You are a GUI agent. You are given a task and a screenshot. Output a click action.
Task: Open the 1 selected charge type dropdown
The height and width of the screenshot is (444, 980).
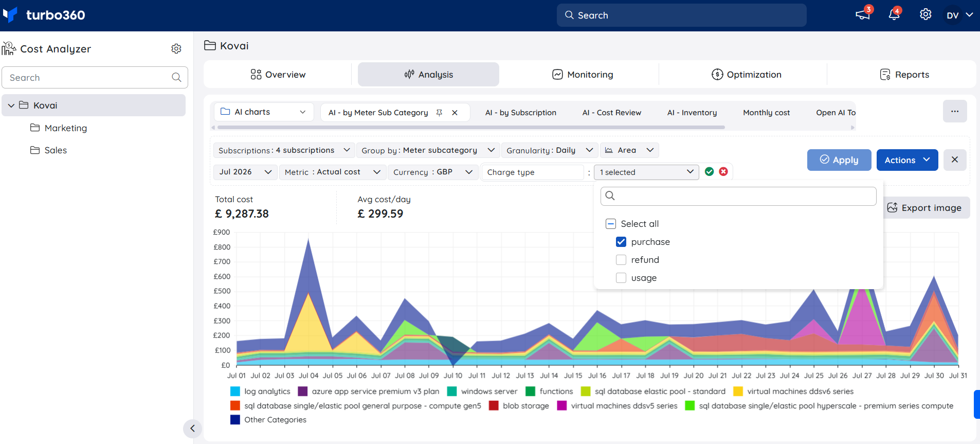coord(646,172)
